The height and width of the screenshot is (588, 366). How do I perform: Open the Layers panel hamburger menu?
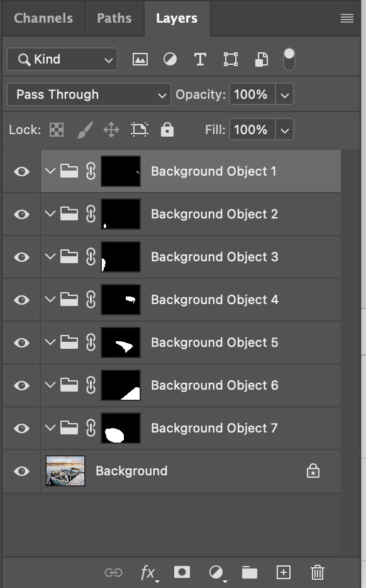pyautogui.click(x=347, y=18)
